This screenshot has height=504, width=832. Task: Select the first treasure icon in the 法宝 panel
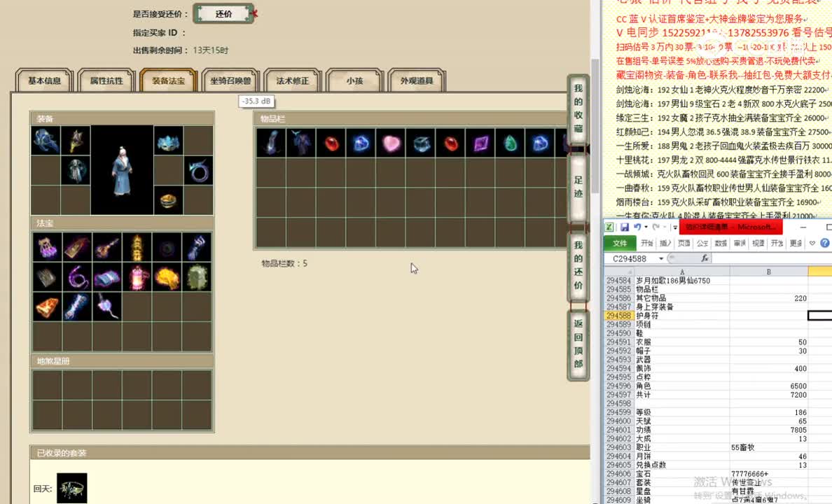(47, 246)
